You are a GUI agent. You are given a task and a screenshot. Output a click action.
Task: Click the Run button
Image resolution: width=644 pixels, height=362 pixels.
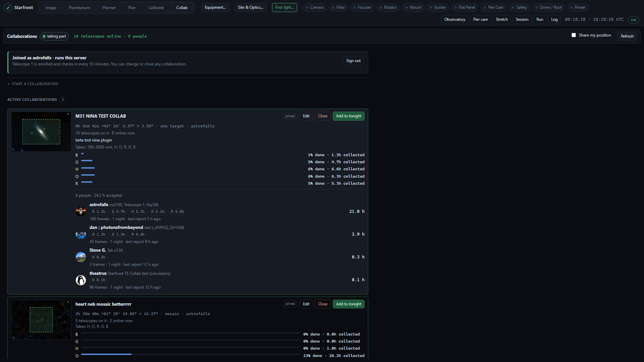540,19
